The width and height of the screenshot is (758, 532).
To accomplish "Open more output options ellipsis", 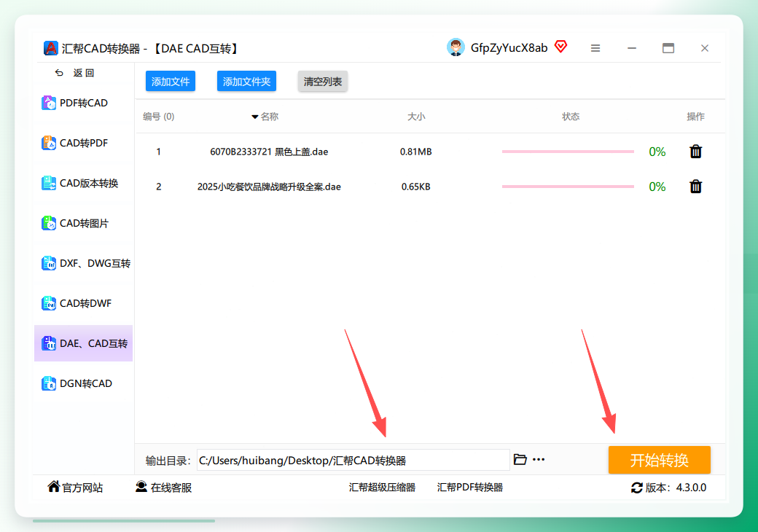I will click(539, 460).
